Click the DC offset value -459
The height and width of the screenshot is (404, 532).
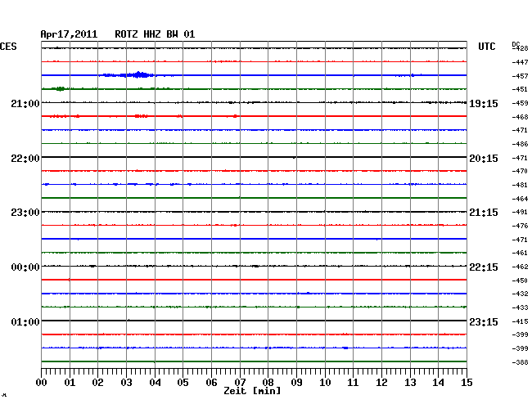(520, 103)
